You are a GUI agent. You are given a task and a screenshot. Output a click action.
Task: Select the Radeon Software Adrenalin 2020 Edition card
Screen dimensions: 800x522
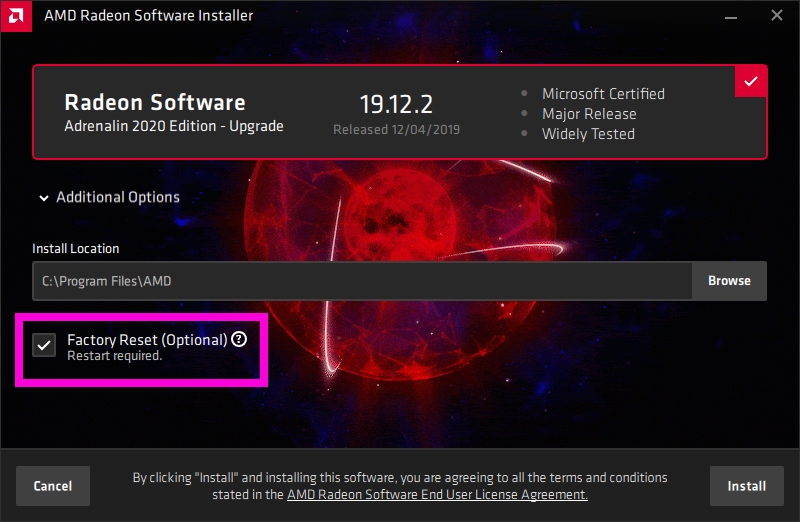pyautogui.click(x=399, y=112)
